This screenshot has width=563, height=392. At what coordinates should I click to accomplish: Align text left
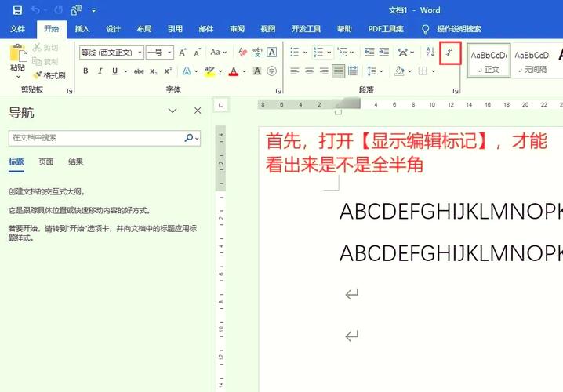(294, 71)
